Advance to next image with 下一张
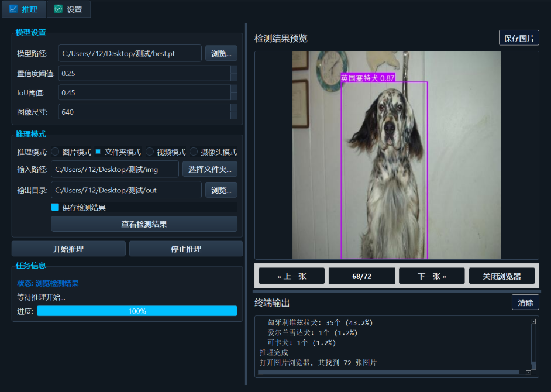The image size is (551, 392). [x=431, y=275]
